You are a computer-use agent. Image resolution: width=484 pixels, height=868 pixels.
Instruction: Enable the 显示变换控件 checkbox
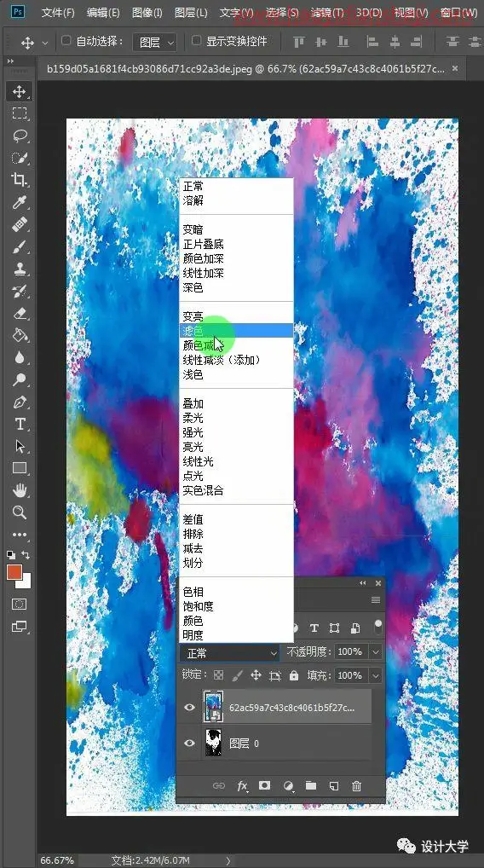[x=196, y=40]
